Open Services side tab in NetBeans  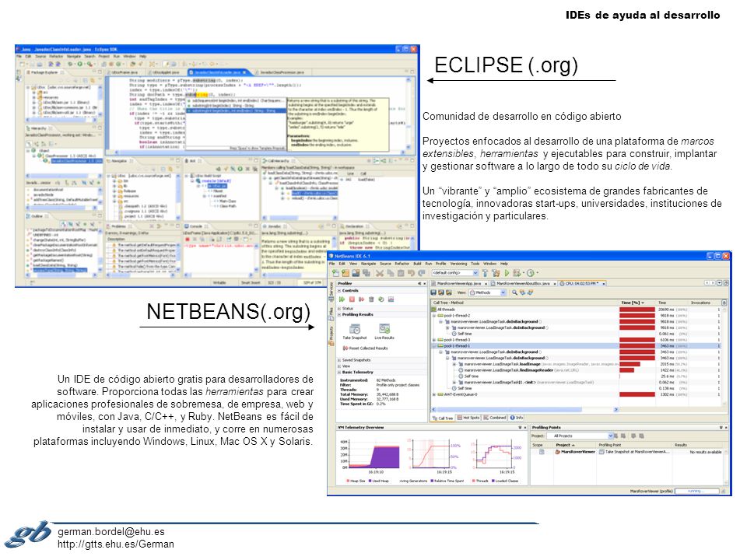pyautogui.click(x=331, y=292)
